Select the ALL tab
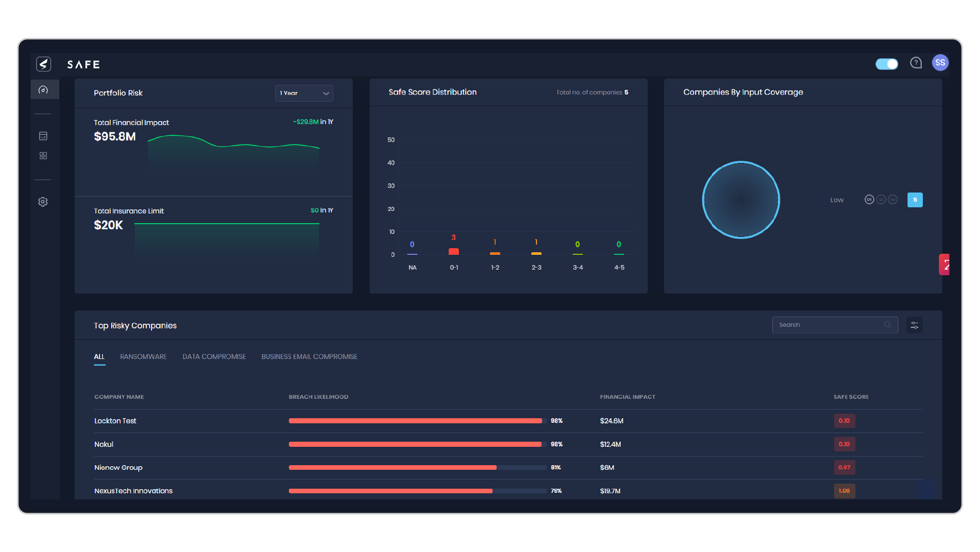The image size is (980, 552). (99, 356)
